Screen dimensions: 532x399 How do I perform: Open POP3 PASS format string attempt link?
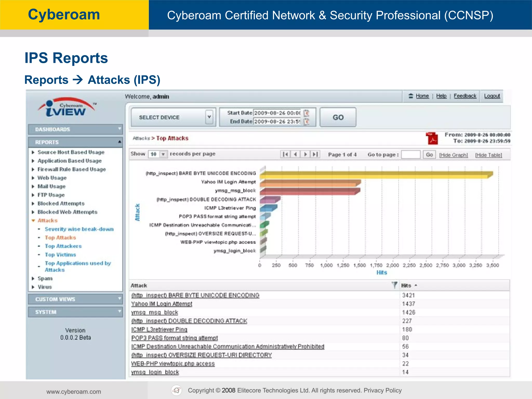click(x=175, y=338)
